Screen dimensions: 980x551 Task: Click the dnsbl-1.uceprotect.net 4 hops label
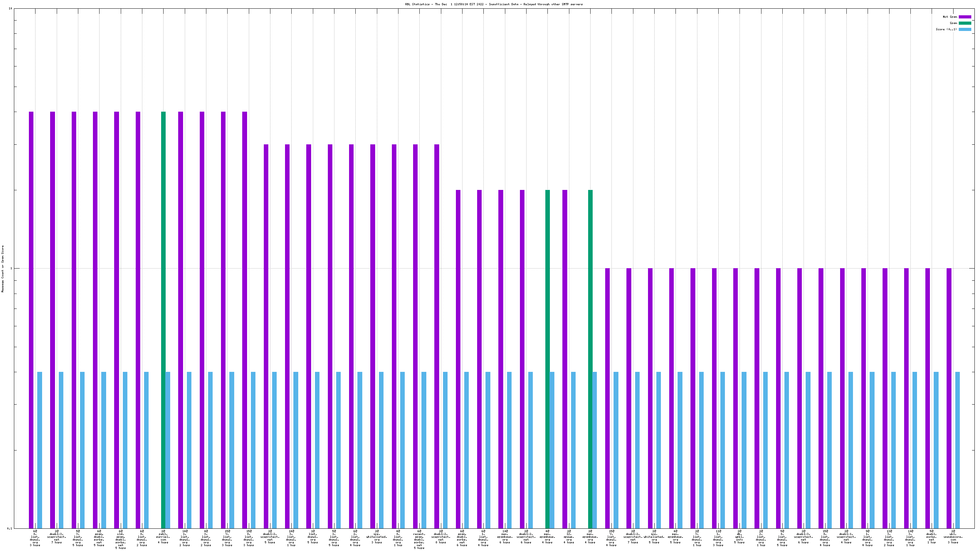(846, 537)
